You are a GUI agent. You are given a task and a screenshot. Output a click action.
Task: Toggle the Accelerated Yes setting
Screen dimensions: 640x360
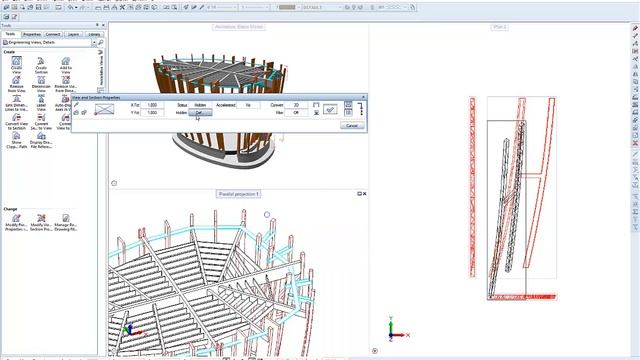click(x=248, y=105)
